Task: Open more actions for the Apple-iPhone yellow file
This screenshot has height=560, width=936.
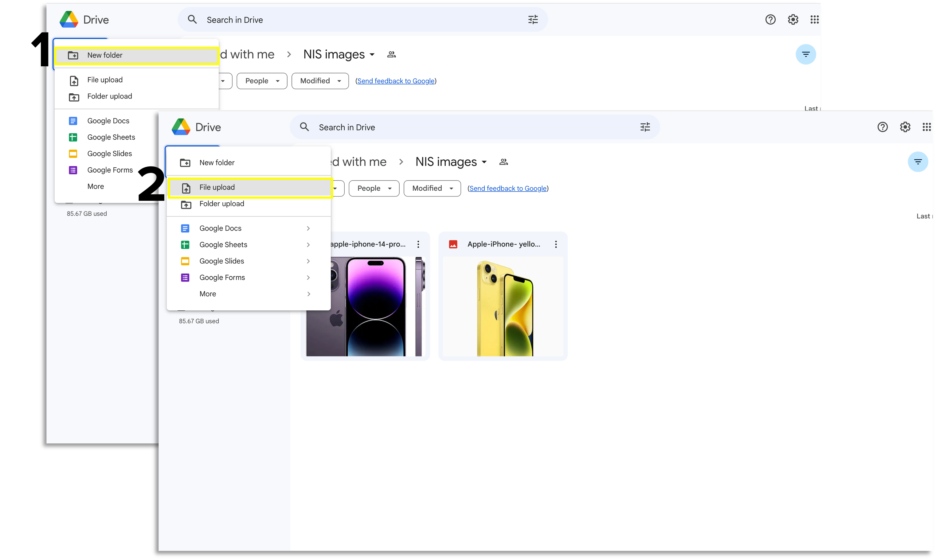Action: 556,244
